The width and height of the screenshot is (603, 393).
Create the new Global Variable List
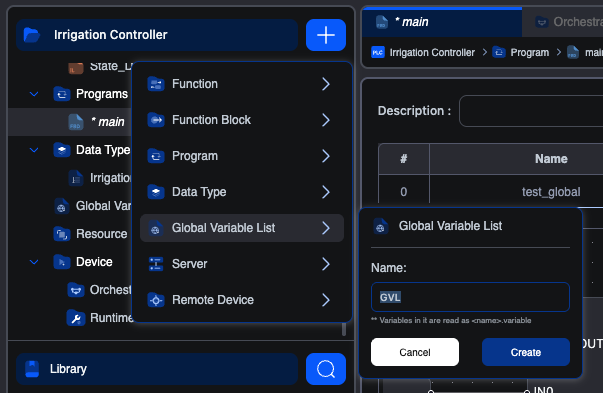click(x=526, y=352)
